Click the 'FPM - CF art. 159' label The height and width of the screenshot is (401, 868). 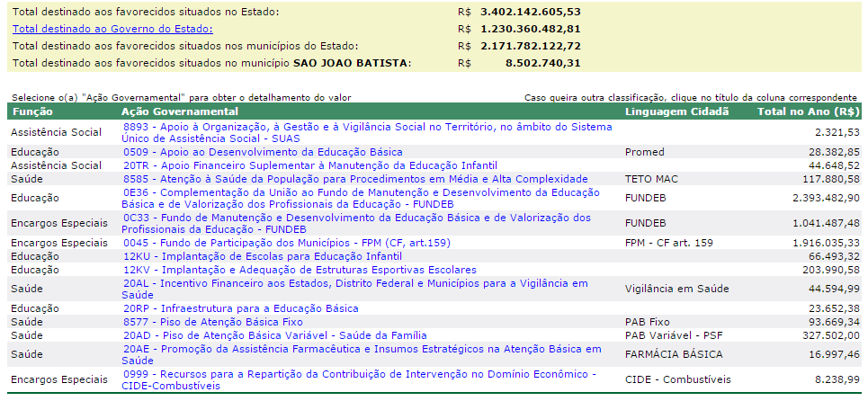pyautogui.click(x=668, y=243)
